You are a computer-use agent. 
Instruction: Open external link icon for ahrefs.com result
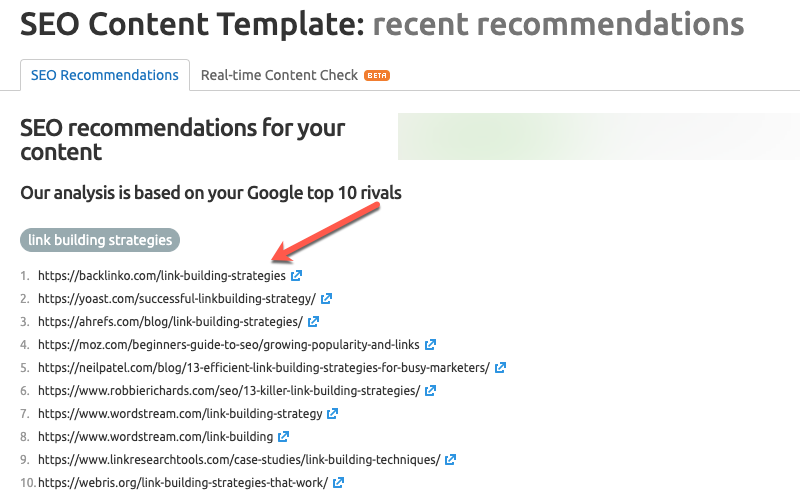(313, 321)
